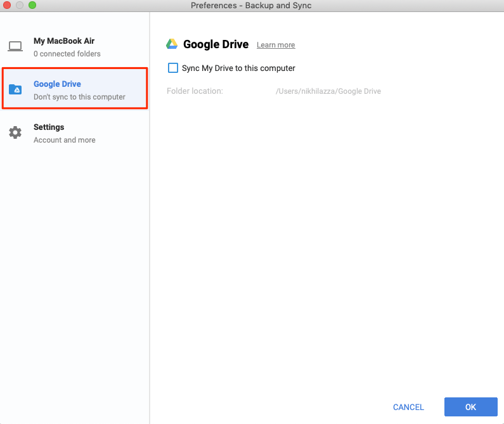Click the CANCEL button
The width and height of the screenshot is (504, 424).
pos(408,407)
